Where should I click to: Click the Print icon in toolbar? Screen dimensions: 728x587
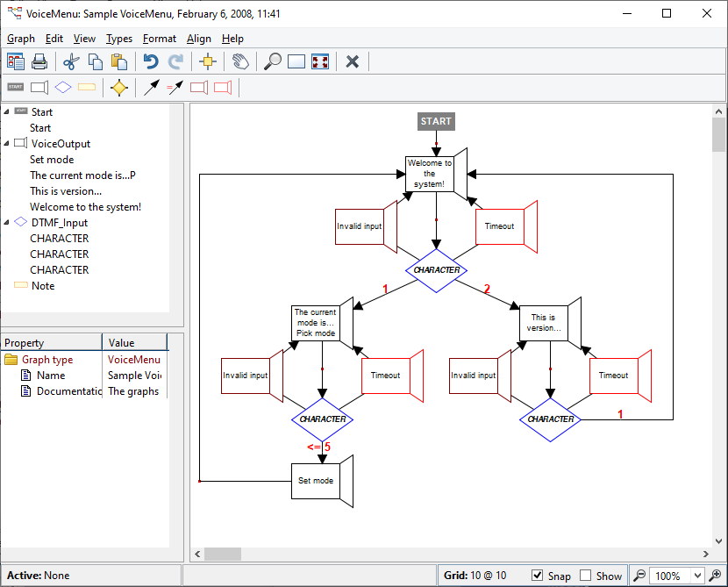coord(39,61)
